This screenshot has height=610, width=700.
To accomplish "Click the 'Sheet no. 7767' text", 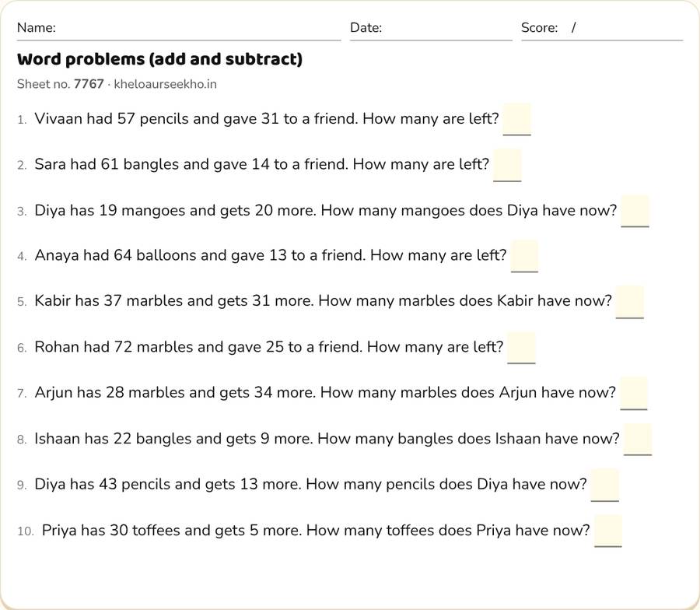I will pyautogui.click(x=60, y=84).
